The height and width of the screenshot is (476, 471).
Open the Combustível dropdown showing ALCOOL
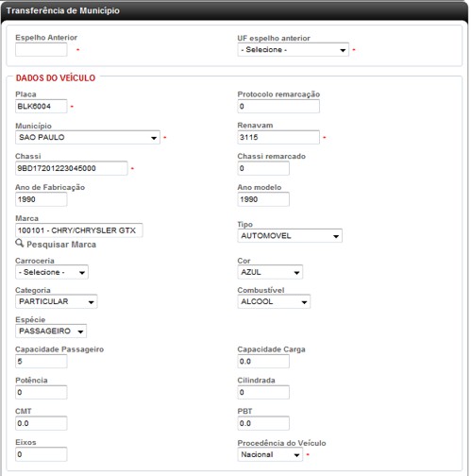point(274,301)
